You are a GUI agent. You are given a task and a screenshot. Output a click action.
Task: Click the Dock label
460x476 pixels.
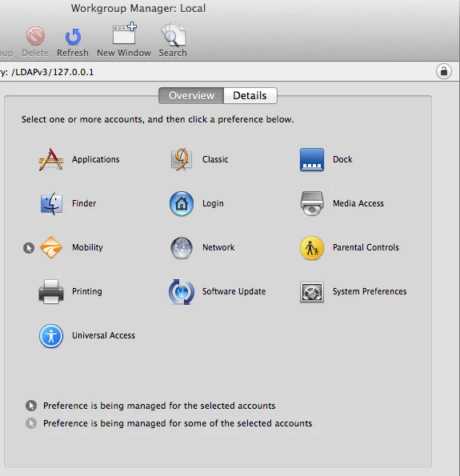(342, 159)
